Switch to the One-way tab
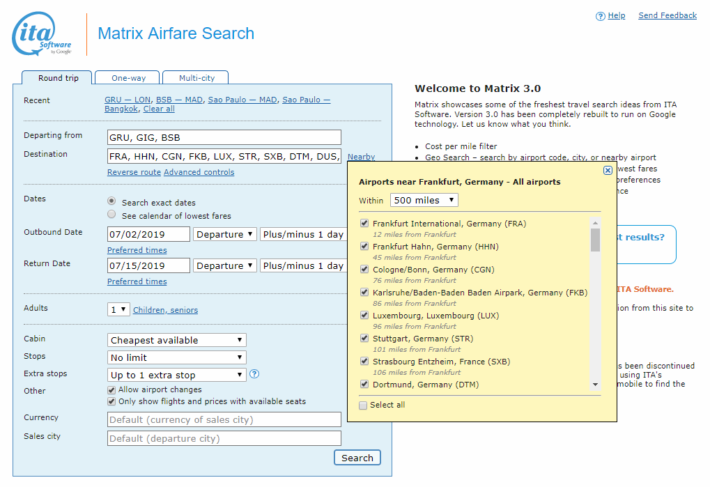Image resolution: width=710 pixels, height=487 pixels. click(128, 78)
